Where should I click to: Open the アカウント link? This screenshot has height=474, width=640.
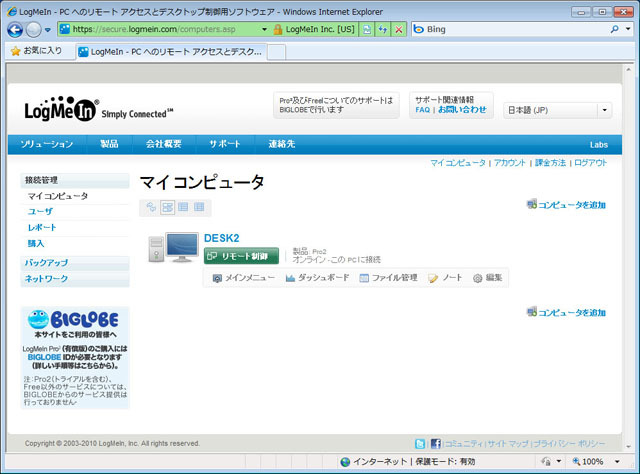pos(510,163)
